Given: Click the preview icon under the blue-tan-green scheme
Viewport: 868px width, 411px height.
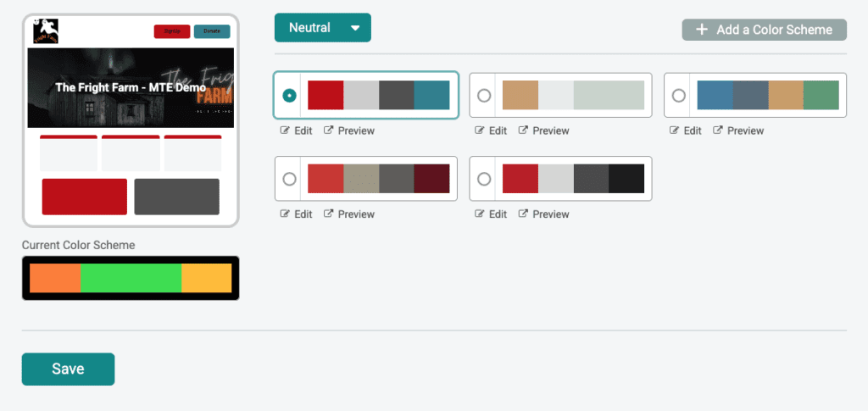Looking at the screenshot, I should point(717,131).
